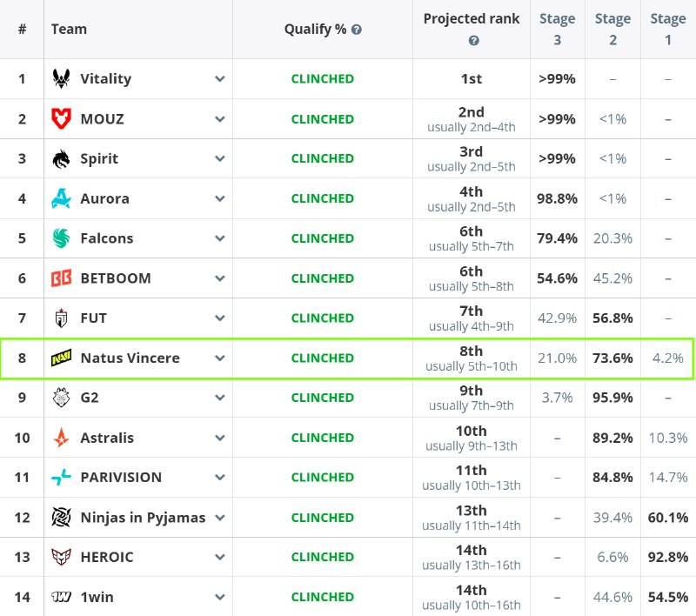
Task: Sort by the Stage 3 column header
Action: pyautogui.click(x=557, y=30)
